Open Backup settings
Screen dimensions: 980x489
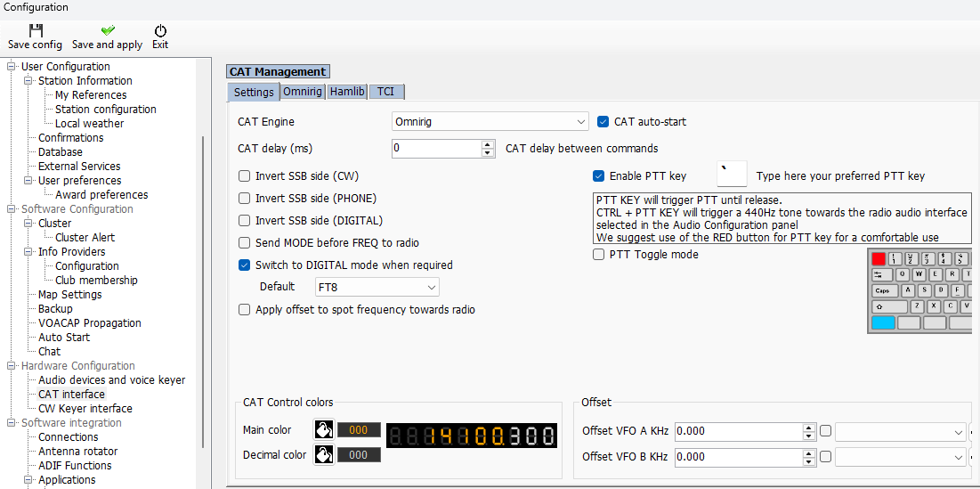[55, 309]
